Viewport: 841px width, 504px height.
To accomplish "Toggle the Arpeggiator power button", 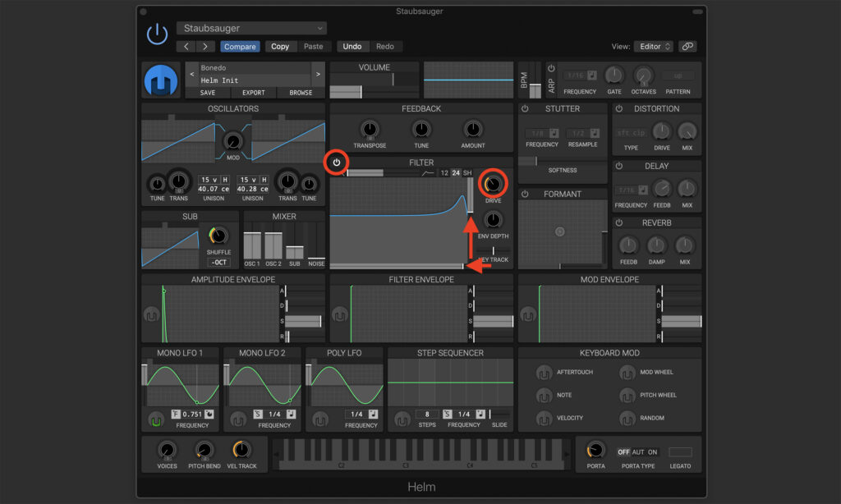I will coord(551,69).
